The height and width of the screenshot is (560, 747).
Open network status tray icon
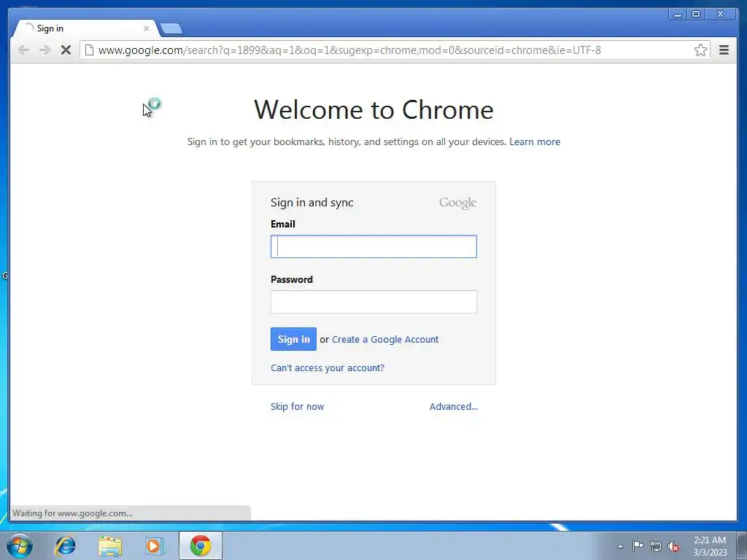coord(656,546)
